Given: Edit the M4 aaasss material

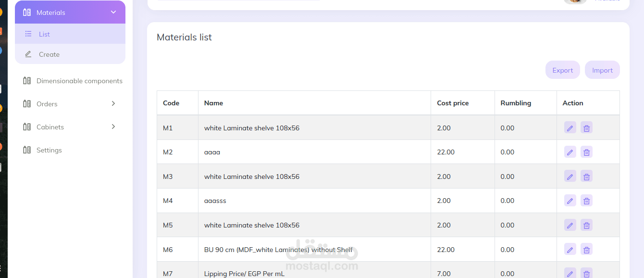Looking at the screenshot, I should pos(570,201).
